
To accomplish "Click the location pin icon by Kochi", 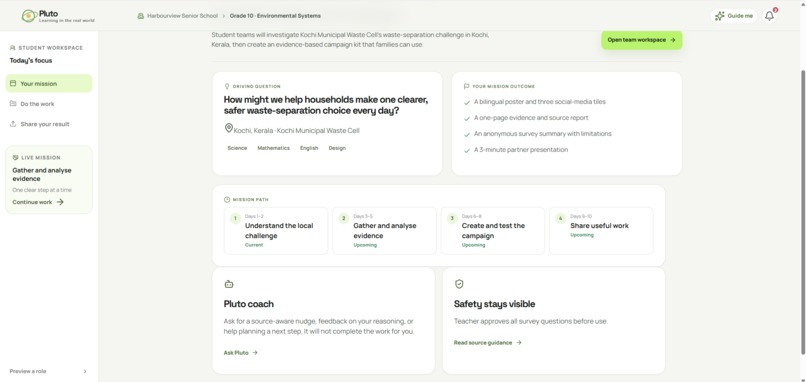I will pyautogui.click(x=229, y=128).
